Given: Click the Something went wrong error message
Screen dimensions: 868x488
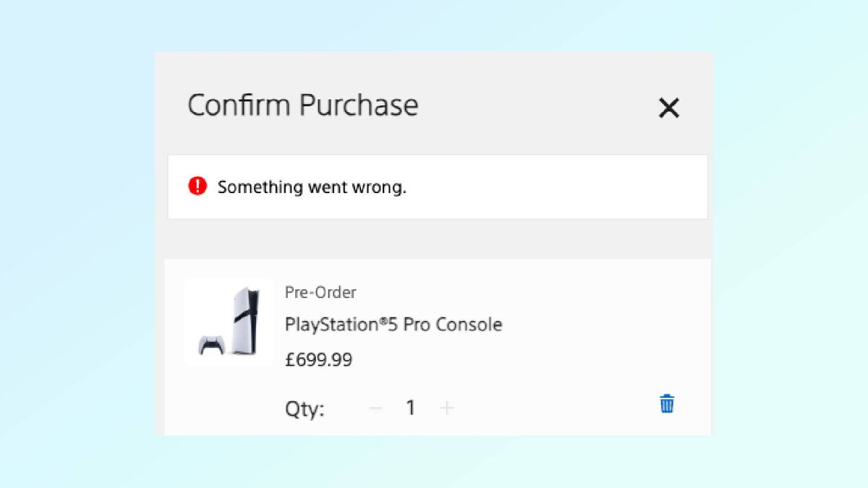Looking at the screenshot, I should (312, 187).
